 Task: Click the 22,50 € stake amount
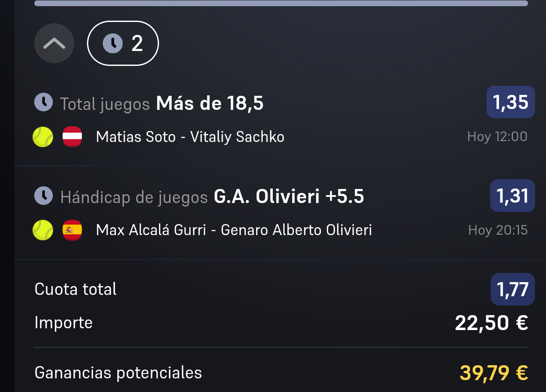492,323
